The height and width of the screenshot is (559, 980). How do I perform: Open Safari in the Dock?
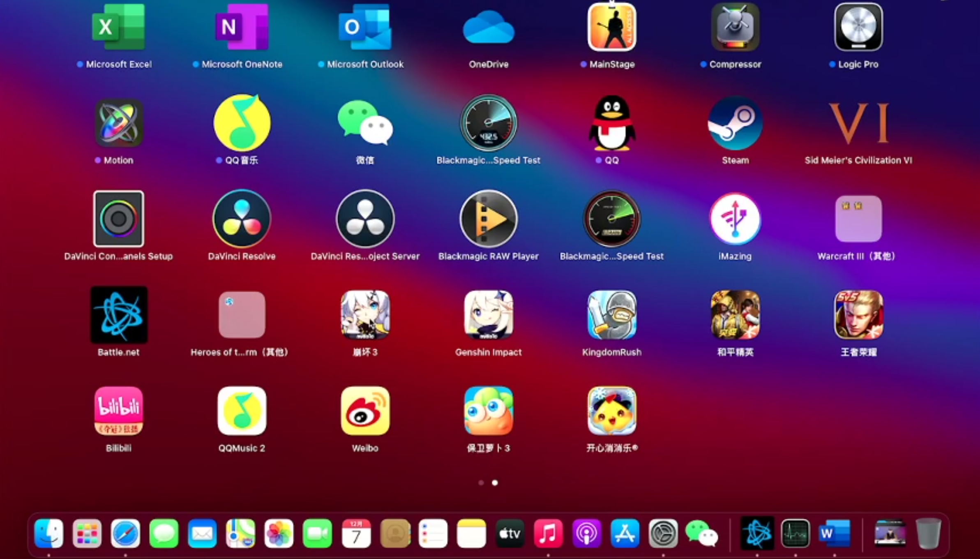coord(125,534)
